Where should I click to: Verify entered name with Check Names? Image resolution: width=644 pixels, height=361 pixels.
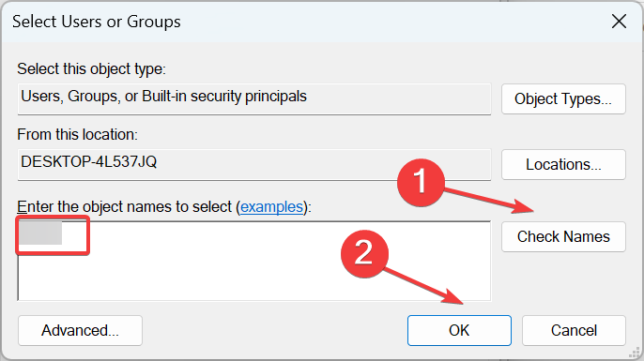(563, 236)
